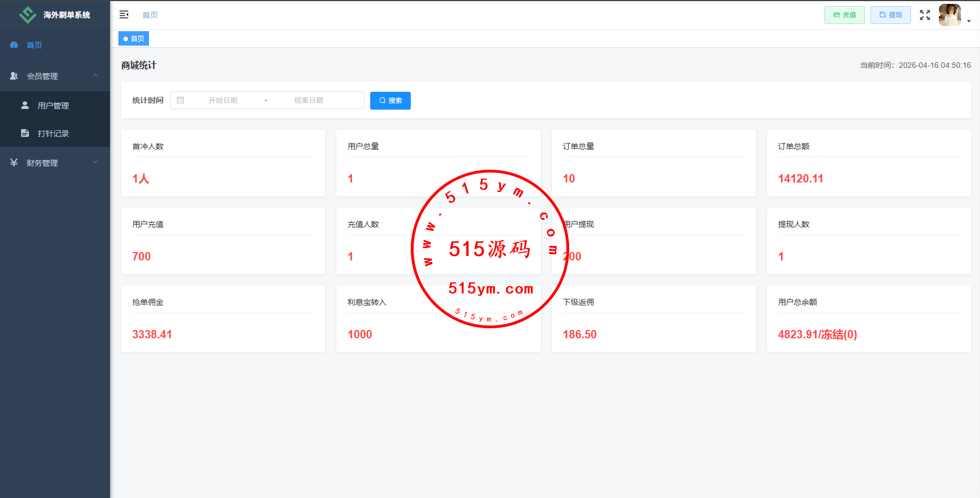Viewport: 980px width, 498px height.
Task: Click the blue 搜索 search button
Action: (x=390, y=101)
